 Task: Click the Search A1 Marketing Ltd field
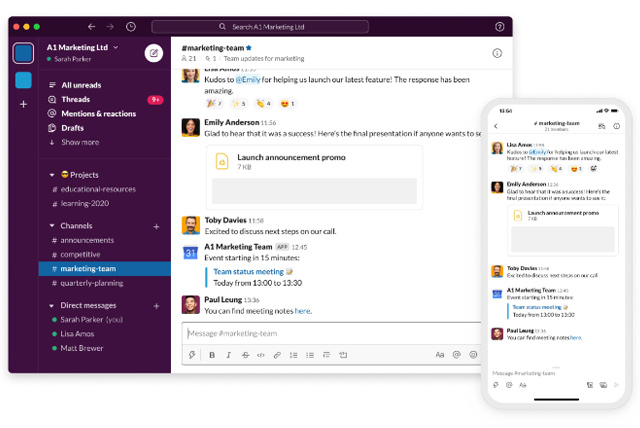pos(260,27)
